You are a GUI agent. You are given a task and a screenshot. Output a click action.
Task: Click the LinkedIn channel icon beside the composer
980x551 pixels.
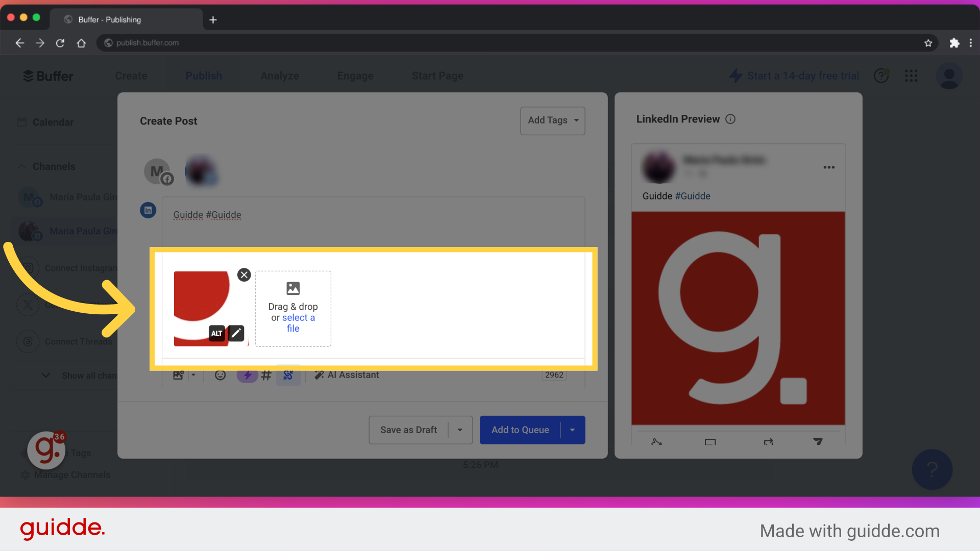[x=148, y=210]
